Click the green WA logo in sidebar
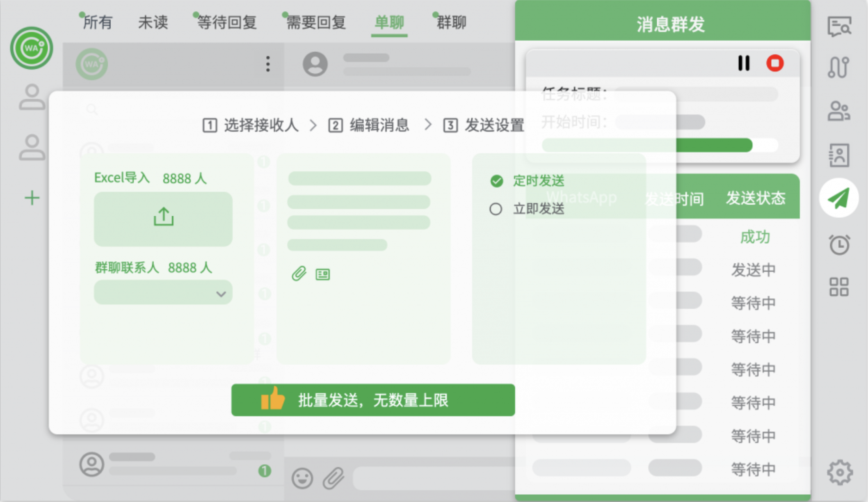868x502 pixels. point(32,48)
